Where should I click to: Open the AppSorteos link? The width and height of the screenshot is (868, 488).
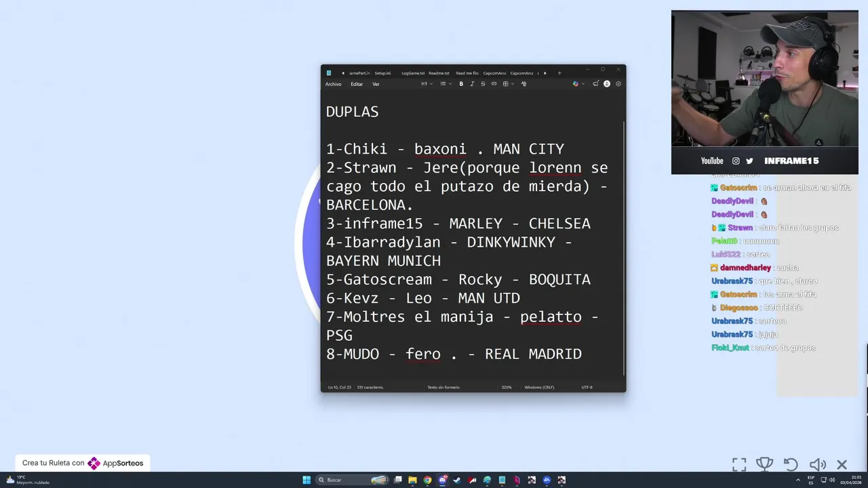click(117, 464)
